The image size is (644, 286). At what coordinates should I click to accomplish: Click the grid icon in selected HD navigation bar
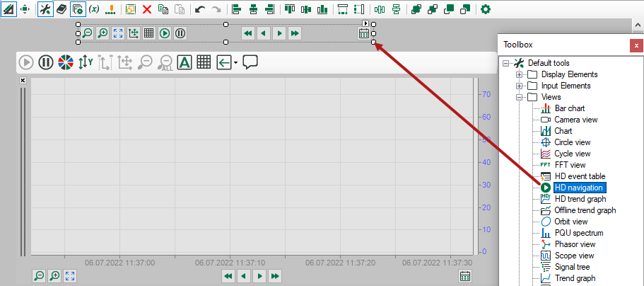coord(148,33)
